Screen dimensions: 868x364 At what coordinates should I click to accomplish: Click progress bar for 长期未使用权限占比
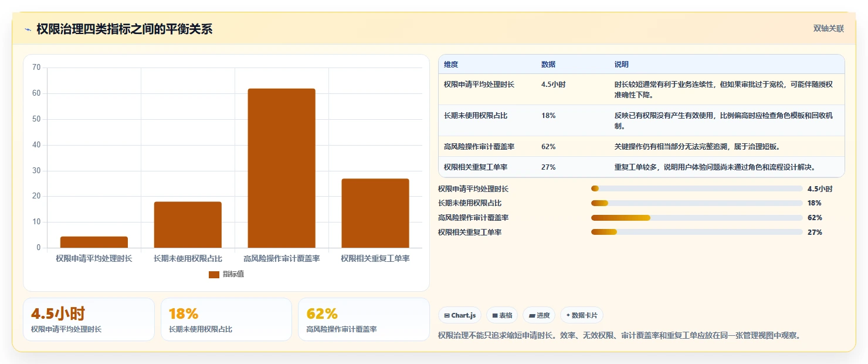pos(697,203)
